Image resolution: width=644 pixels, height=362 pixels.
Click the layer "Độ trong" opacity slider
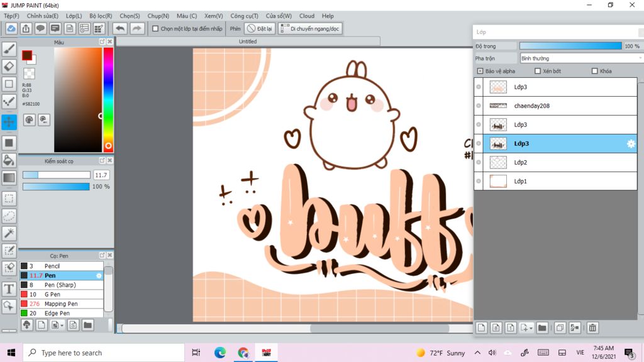coord(570,46)
